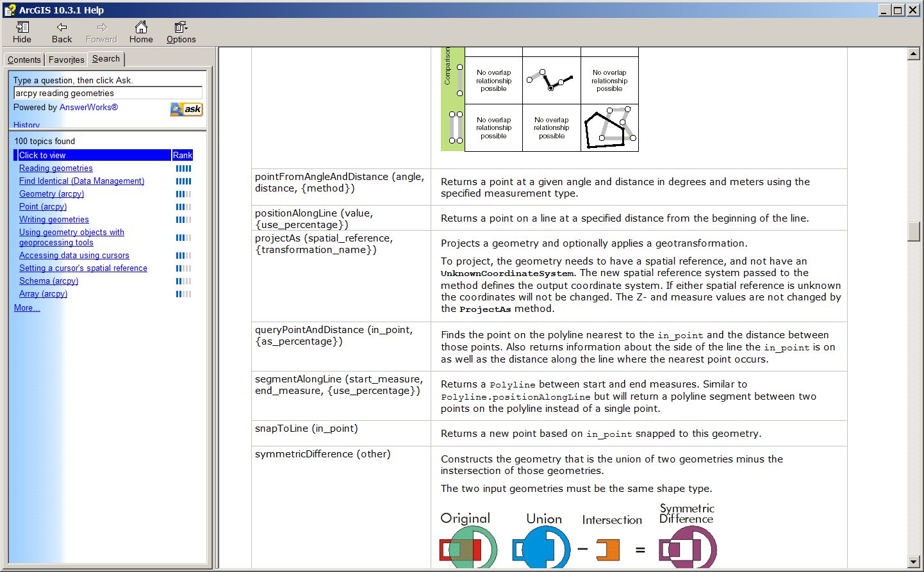Open the History link
Screen dimensions: 924x572
click(26, 125)
